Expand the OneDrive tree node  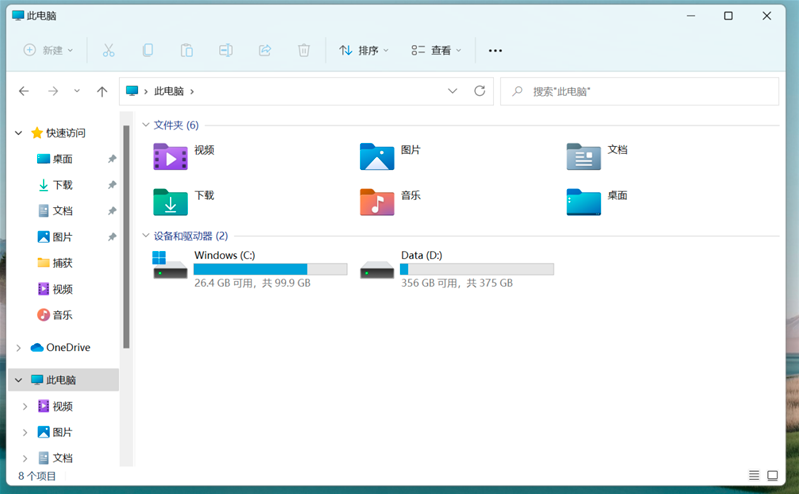coord(18,348)
